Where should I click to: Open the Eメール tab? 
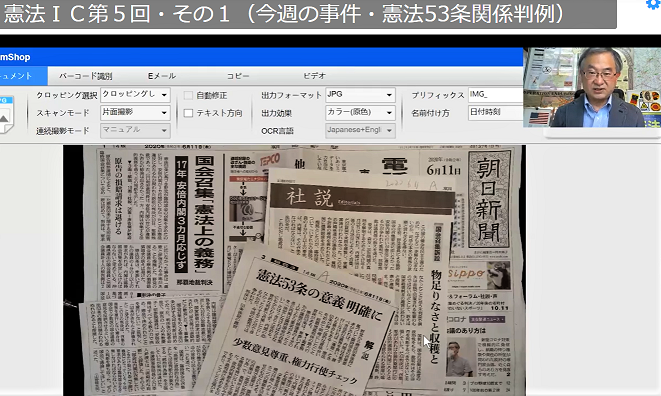point(162,76)
